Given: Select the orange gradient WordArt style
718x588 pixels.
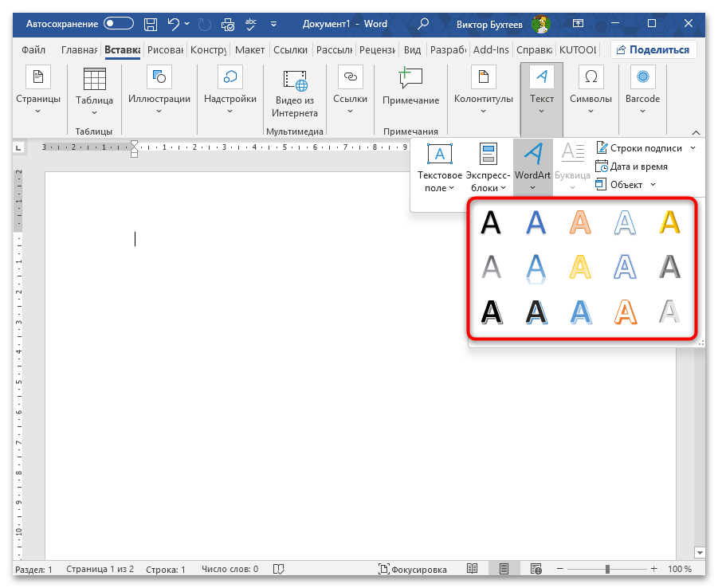Looking at the screenshot, I should point(580,222).
